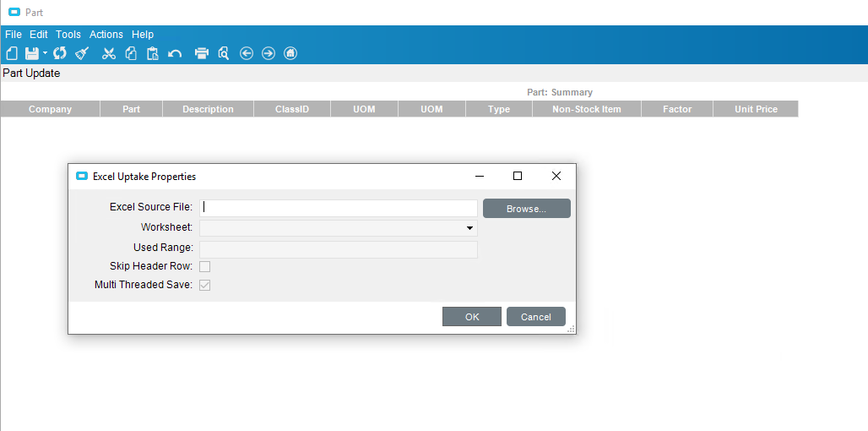Open the File menu
This screenshot has width=868, height=431.
pos(14,35)
